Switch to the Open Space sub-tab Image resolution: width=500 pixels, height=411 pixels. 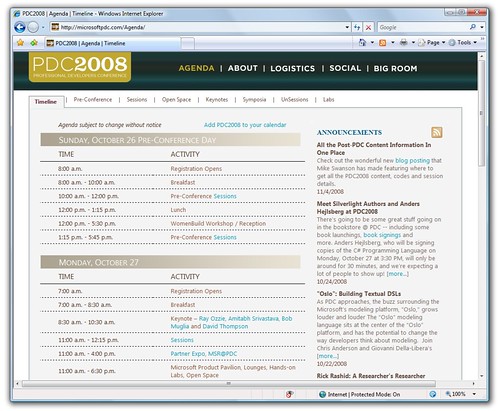[176, 100]
